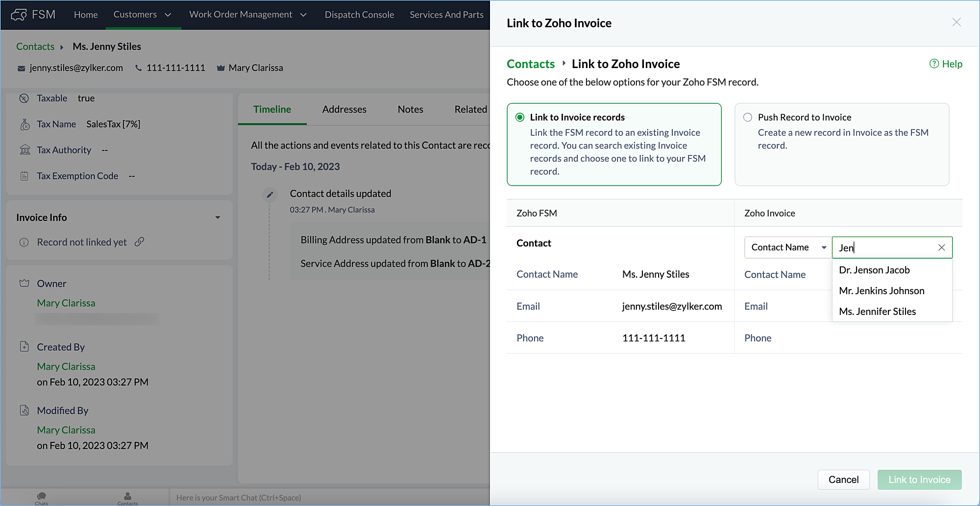
Task: Open Chats from the bottom bar
Action: pos(42,498)
